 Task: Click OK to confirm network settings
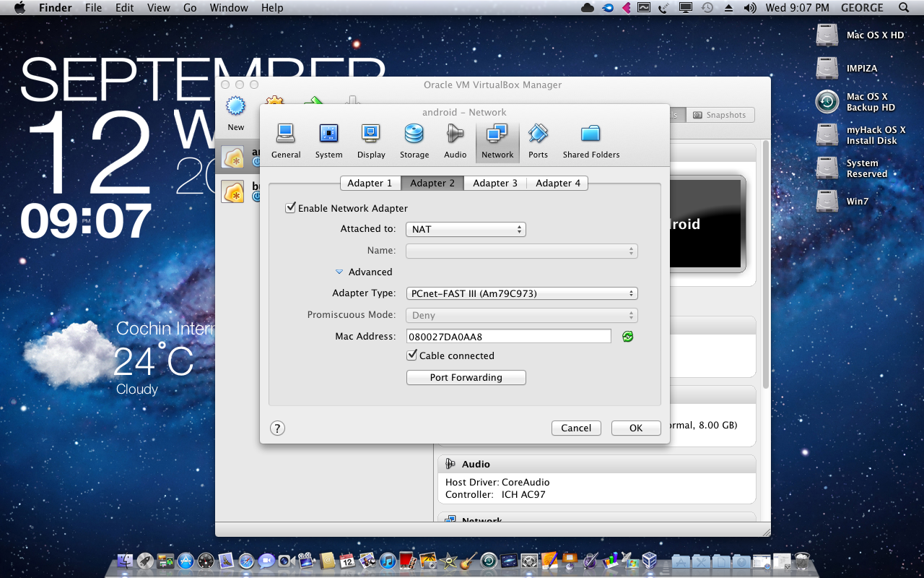point(636,428)
